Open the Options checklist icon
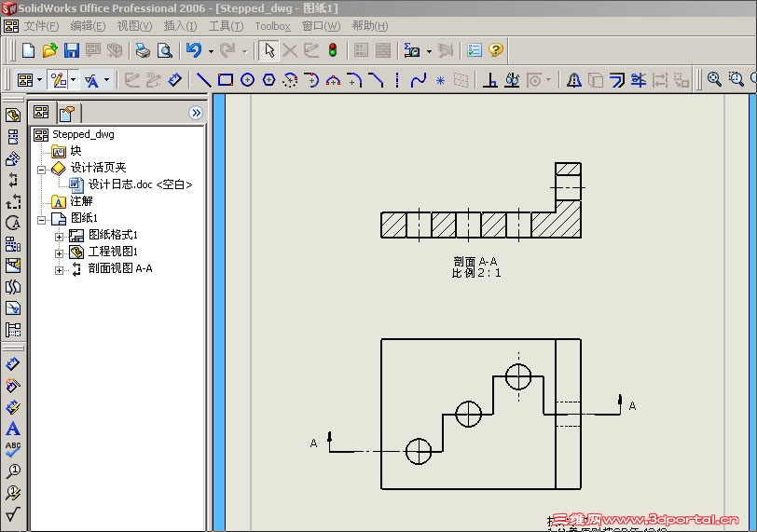757x532 pixels. (x=475, y=50)
